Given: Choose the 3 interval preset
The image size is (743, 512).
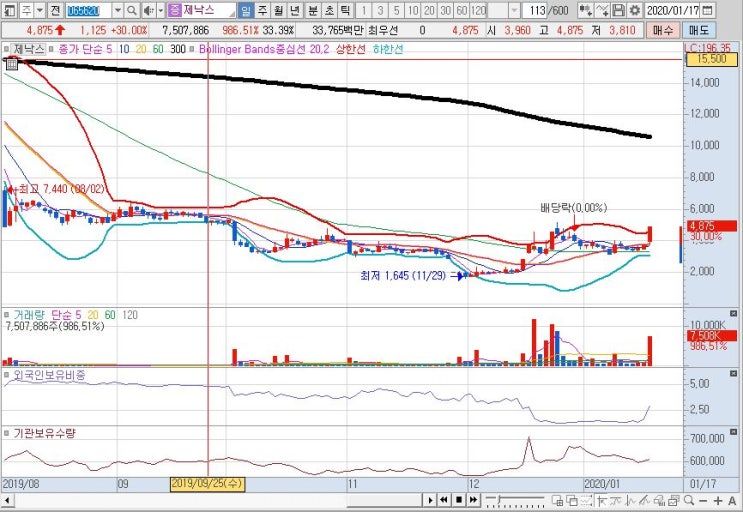Looking at the screenshot, I should pos(381,10).
